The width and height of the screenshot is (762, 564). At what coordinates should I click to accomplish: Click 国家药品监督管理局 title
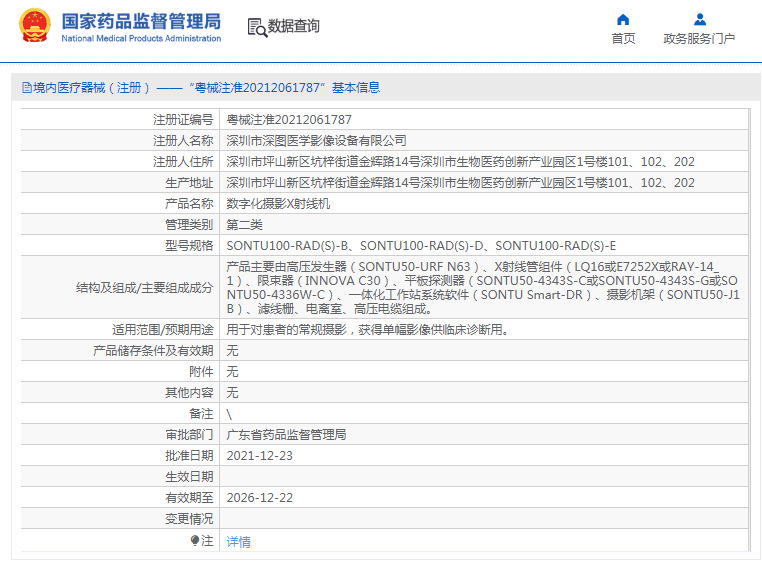[141, 21]
